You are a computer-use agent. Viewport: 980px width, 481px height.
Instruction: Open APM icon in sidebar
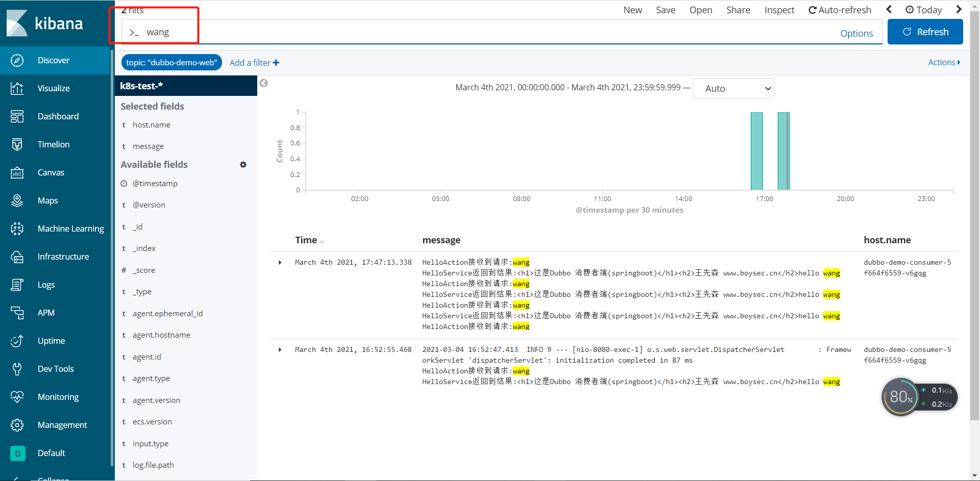[17, 313]
